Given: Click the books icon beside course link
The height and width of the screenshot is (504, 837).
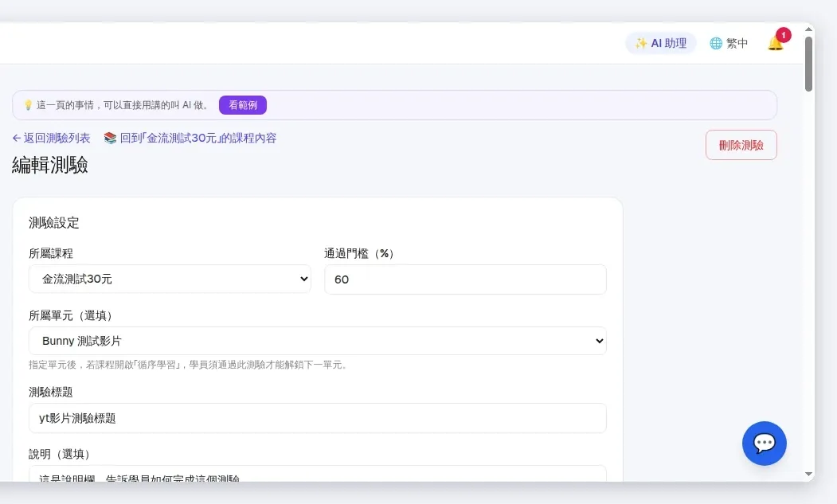Looking at the screenshot, I should click(110, 139).
